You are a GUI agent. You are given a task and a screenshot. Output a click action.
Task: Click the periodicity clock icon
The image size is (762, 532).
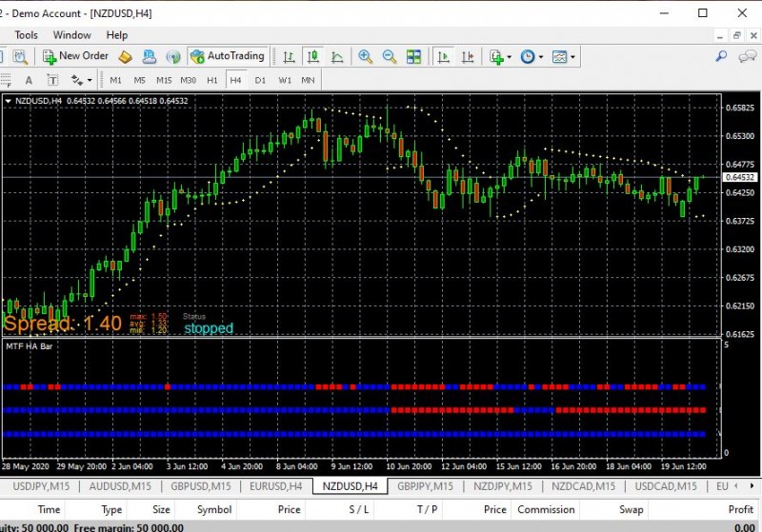tap(528, 57)
